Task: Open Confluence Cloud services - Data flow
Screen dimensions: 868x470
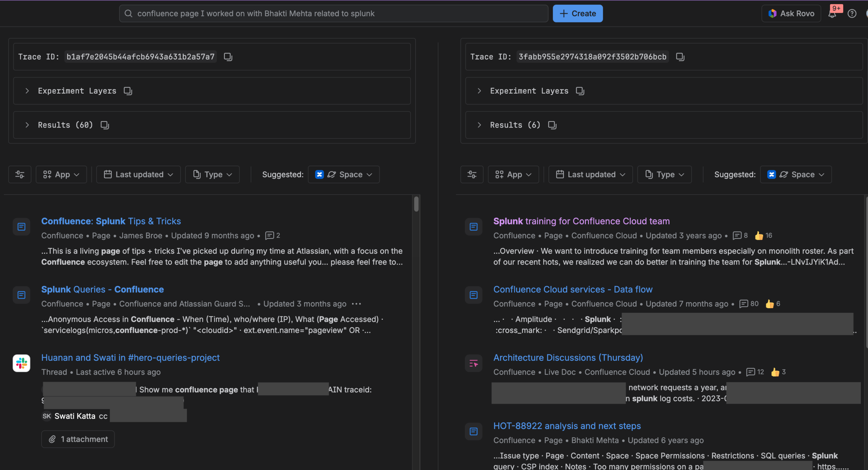Action: (x=573, y=289)
